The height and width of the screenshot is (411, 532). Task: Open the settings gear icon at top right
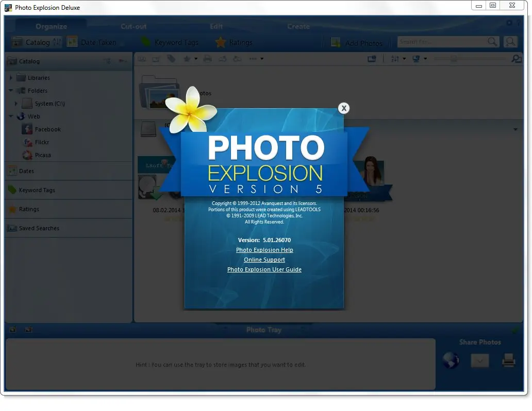(509, 23)
